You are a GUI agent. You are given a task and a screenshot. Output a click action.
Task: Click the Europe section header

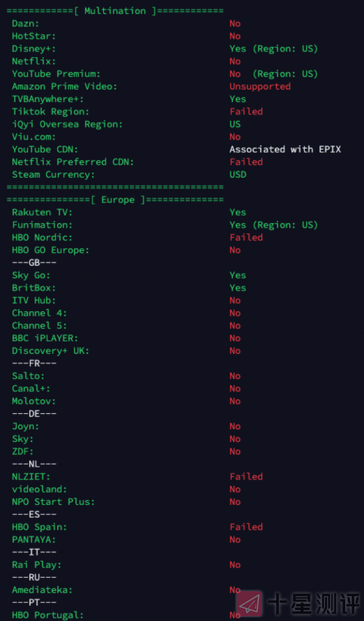tap(115, 200)
